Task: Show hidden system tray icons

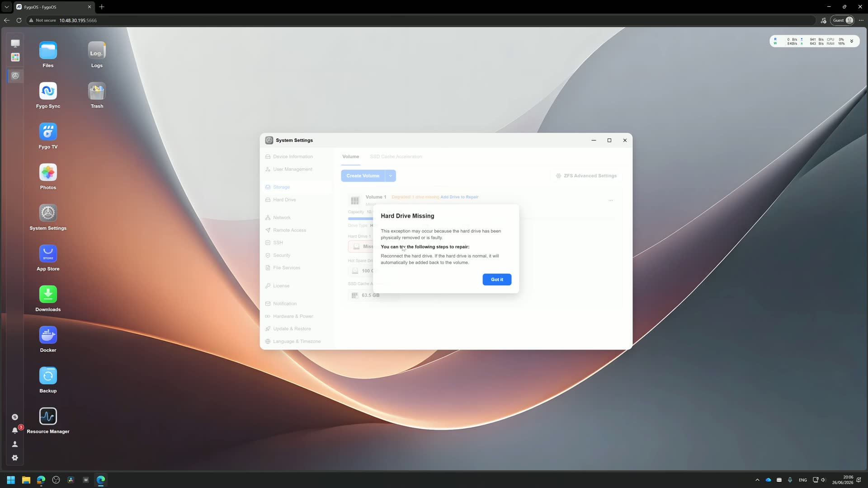Action: click(757, 480)
